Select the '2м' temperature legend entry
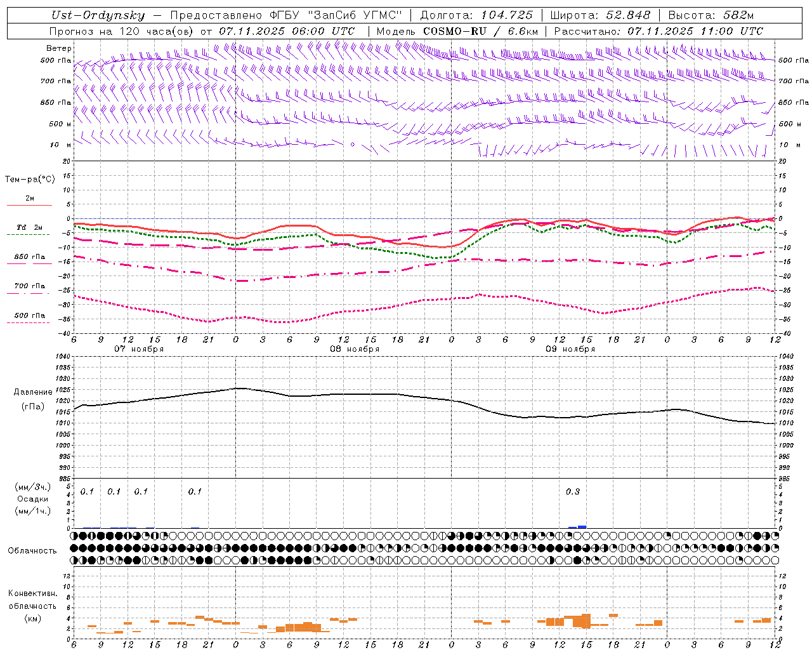 click(x=30, y=199)
